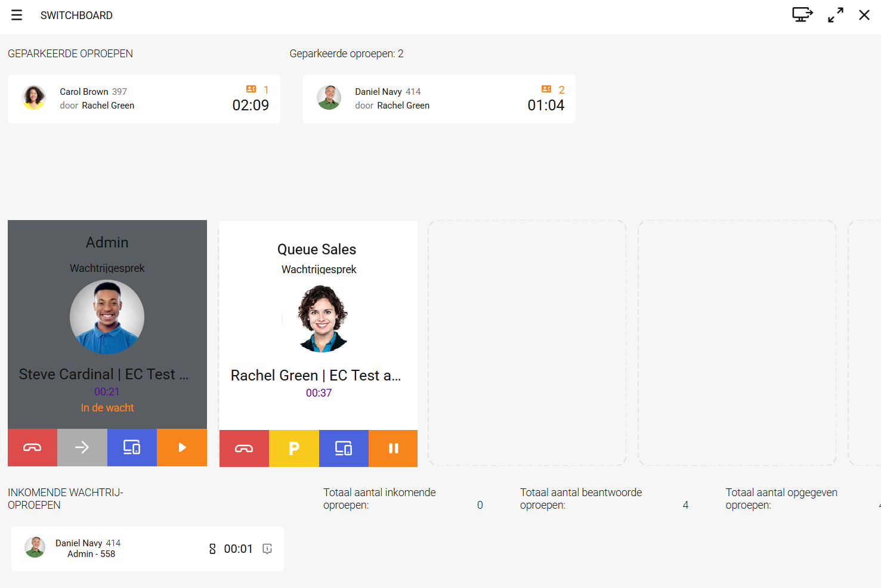Put Rachel Green's call on hold

click(393, 448)
